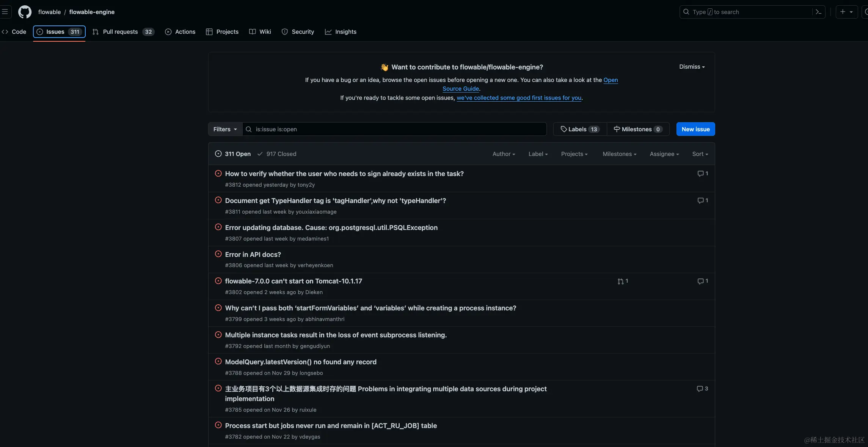Expand the Filters dropdown
This screenshot has width=868, height=447.
[225, 129]
